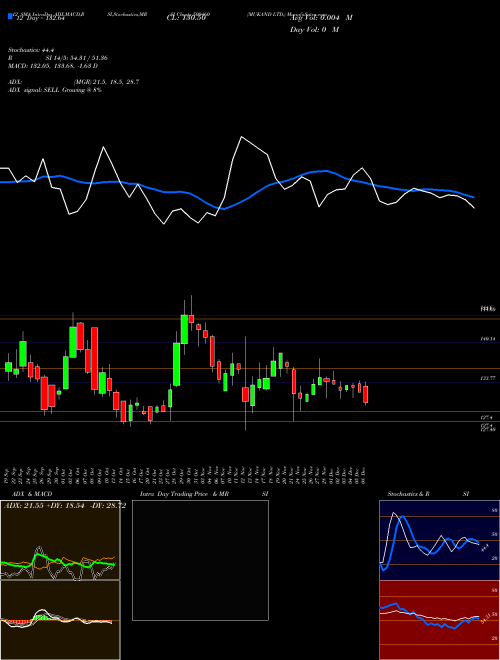Image resolution: width=500 pixels, height=660 pixels.
Task: Click the 'MACD: 132.05, 133.68, -1.63 D' line
Action: pyautogui.click(x=53, y=66)
